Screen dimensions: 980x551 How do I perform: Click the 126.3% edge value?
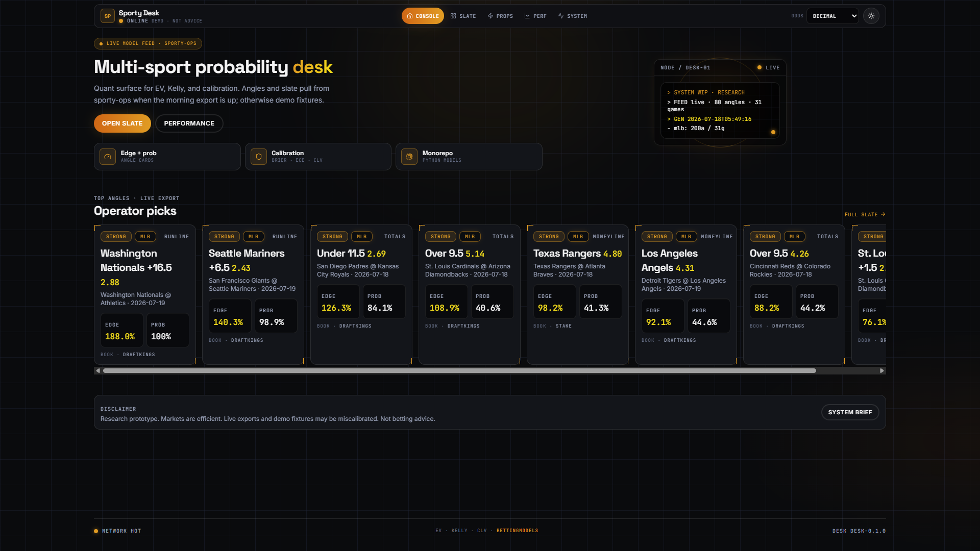tap(336, 308)
